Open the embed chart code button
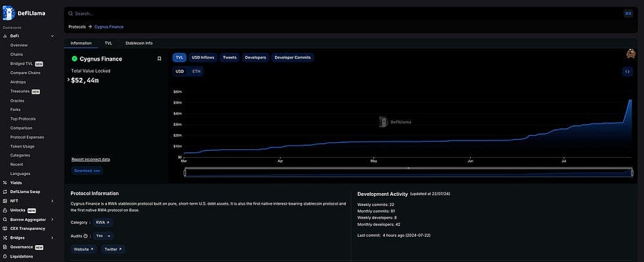This screenshot has width=644, height=262. click(x=627, y=71)
